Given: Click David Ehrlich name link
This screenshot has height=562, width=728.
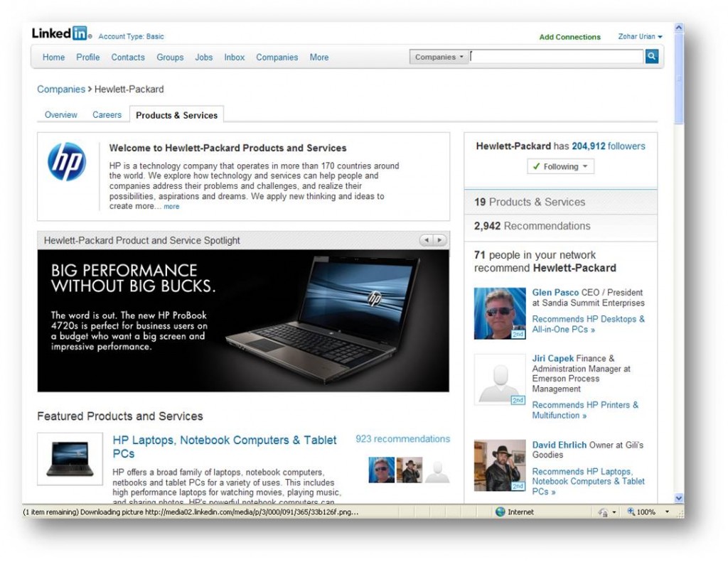Looking at the screenshot, I should coord(559,445).
